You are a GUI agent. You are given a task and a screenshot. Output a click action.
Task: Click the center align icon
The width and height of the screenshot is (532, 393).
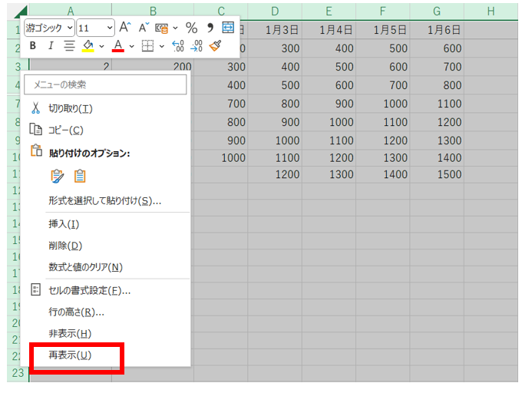coord(69,46)
